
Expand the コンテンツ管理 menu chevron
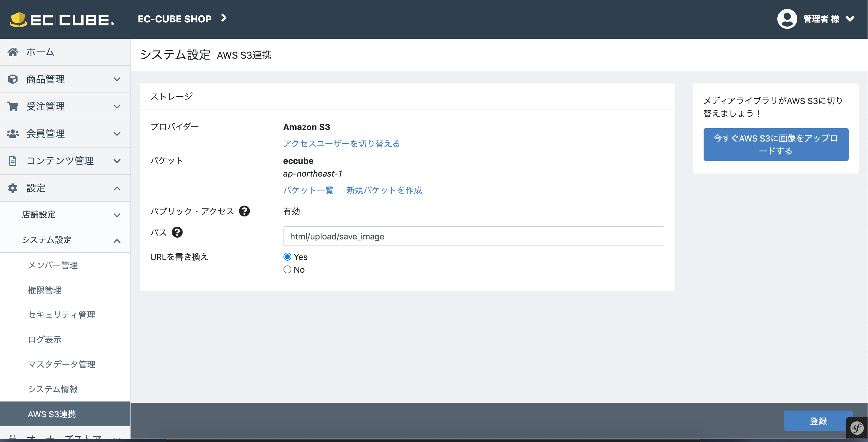click(117, 161)
